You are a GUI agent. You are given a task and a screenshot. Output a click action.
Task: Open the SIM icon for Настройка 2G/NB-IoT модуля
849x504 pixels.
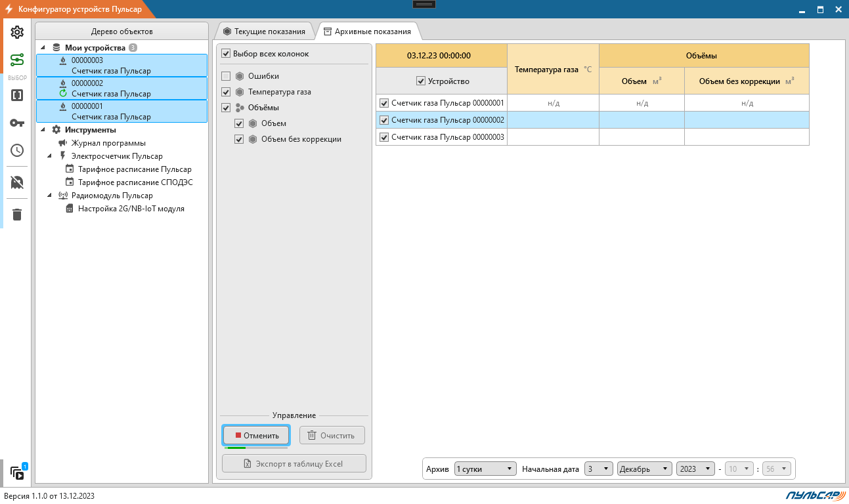pyautogui.click(x=70, y=209)
